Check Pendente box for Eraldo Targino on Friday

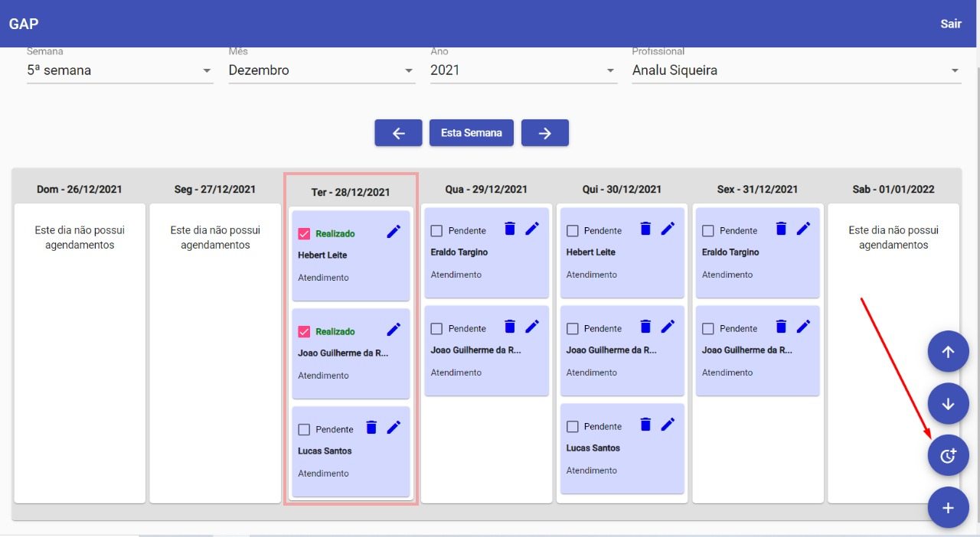pyautogui.click(x=708, y=231)
